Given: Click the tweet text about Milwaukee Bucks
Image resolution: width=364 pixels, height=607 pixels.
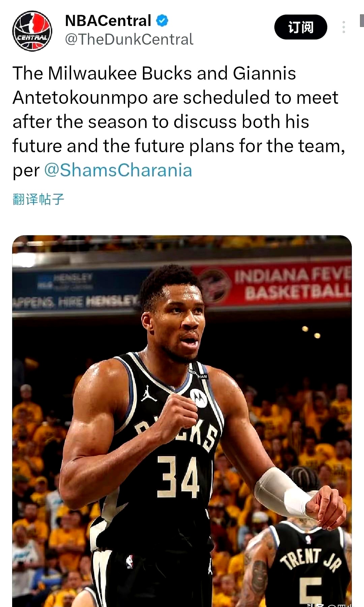Looking at the screenshot, I should pos(179,121).
